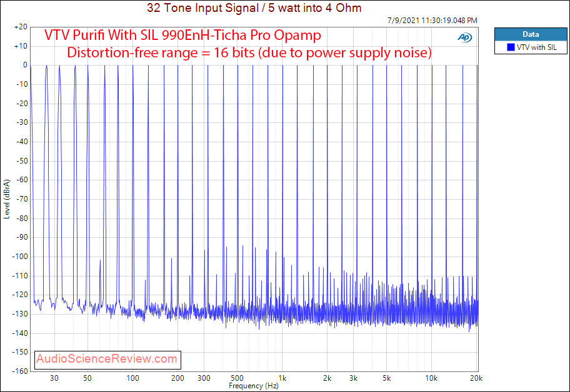This screenshot has width=570, height=392.
Task: Click the "20k" frequency axis label
Action: pos(476,378)
